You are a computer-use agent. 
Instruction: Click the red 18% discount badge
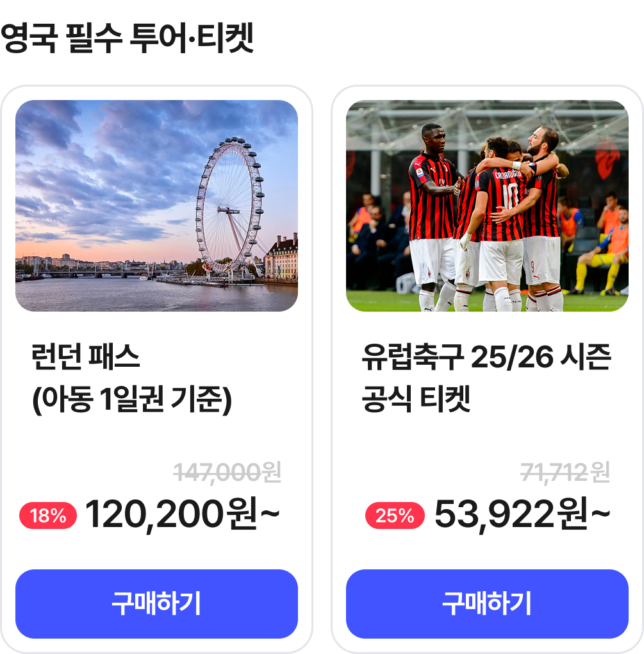click(x=48, y=516)
